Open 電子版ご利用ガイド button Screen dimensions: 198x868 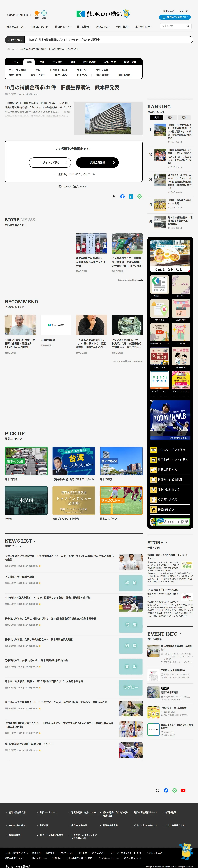click(x=175, y=17)
